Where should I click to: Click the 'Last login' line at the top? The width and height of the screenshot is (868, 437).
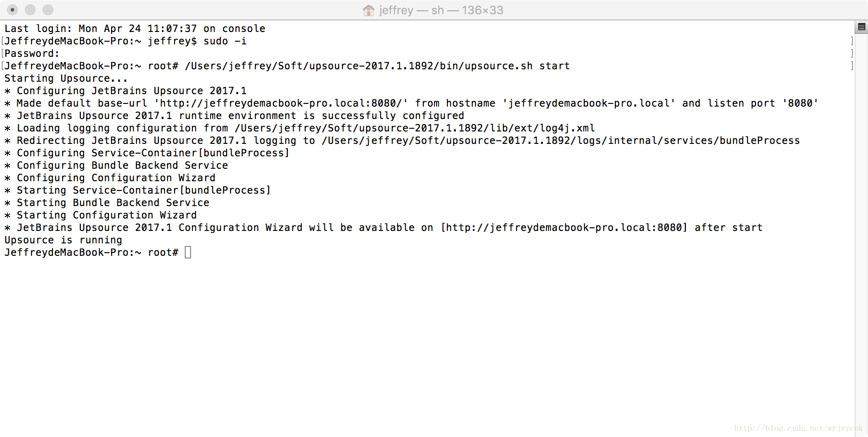[x=135, y=29]
